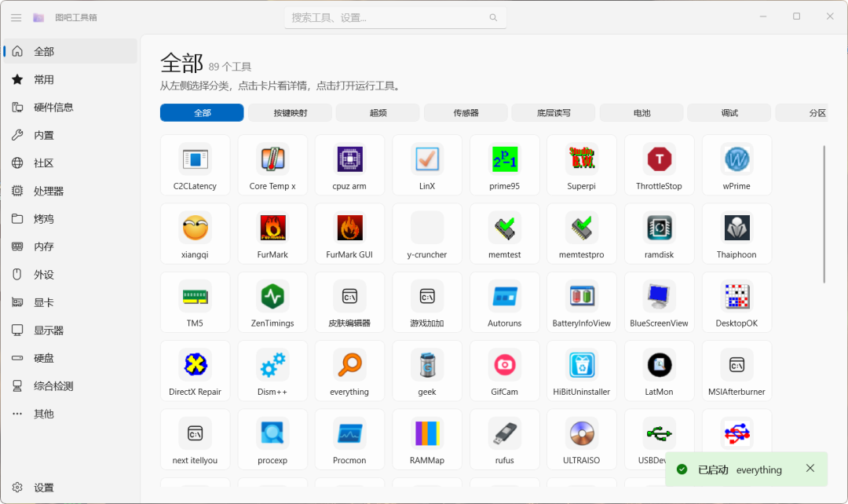This screenshot has height=504, width=848.
Task: Open Autoruns tool card
Action: click(504, 302)
